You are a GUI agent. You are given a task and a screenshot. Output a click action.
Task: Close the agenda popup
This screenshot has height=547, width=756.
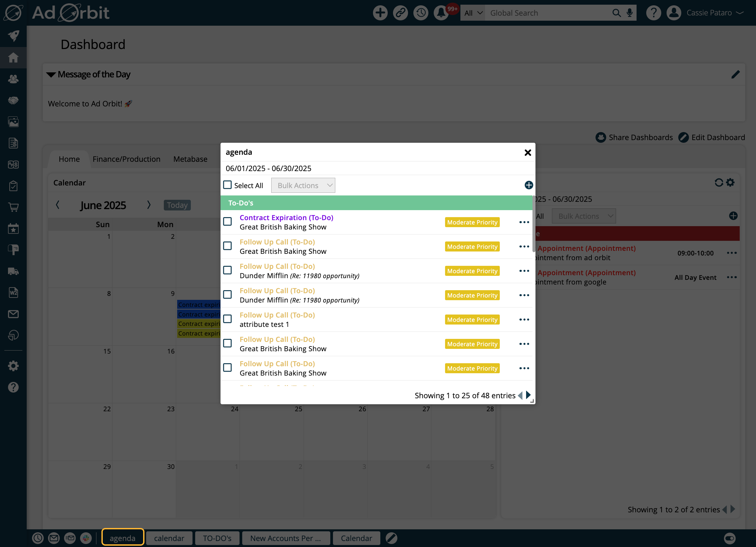pos(527,153)
